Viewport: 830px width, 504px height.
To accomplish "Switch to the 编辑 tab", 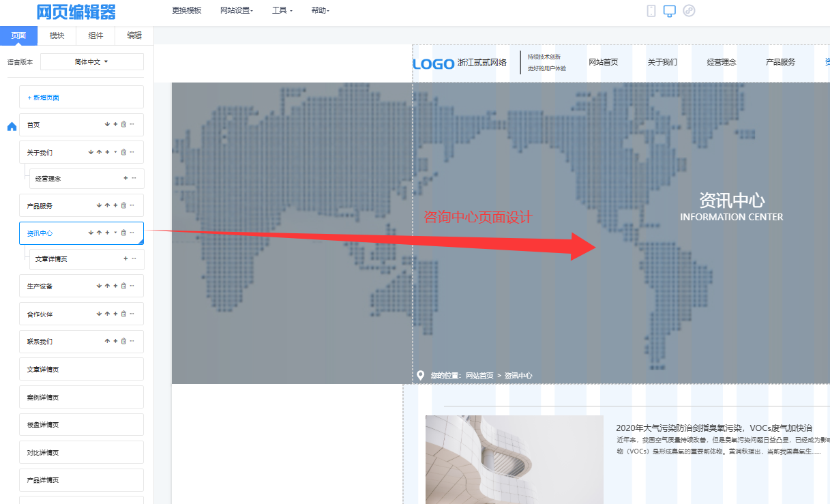I will pos(134,35).
